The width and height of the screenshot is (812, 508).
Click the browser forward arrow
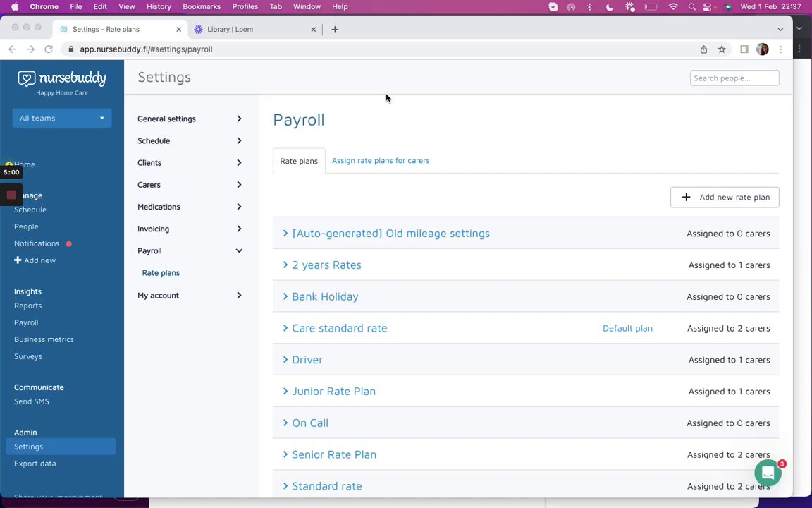tap(30, 49)
